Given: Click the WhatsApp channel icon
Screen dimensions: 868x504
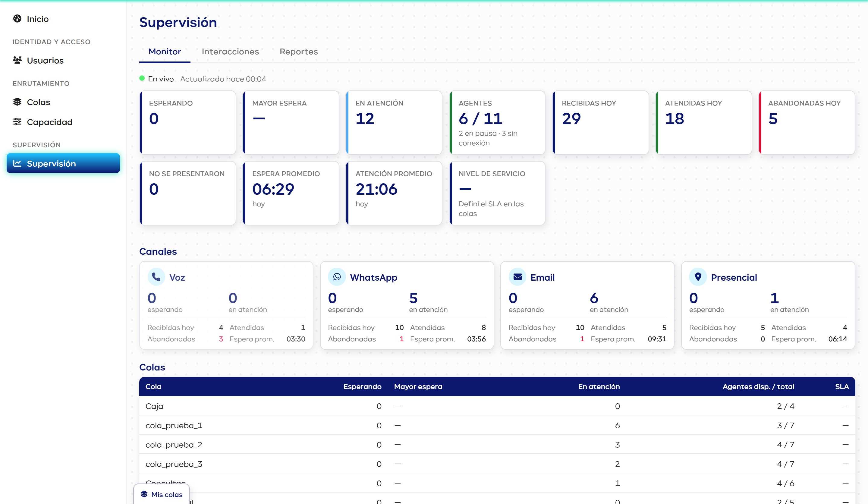Looking at the screenshot, I should click(337, 277).
